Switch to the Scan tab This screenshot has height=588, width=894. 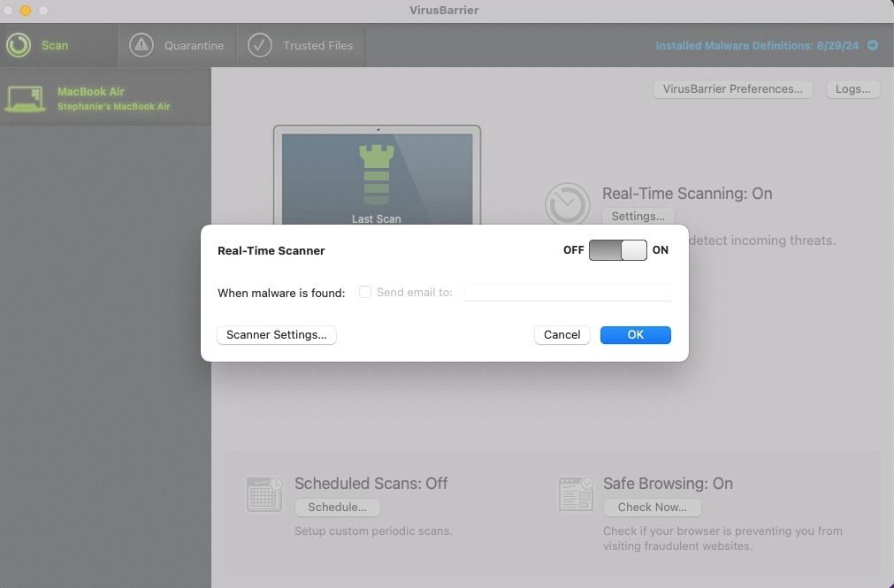(59, 45)
